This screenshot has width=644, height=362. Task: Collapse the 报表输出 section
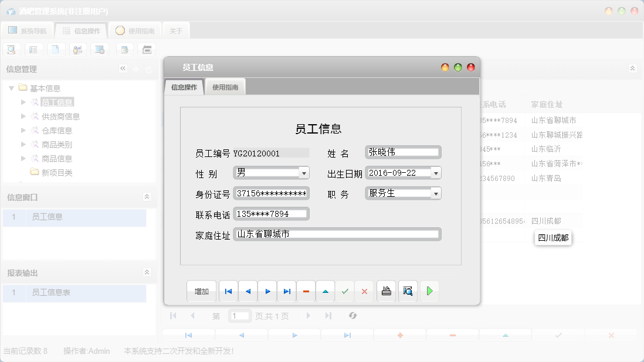point(147,272)
